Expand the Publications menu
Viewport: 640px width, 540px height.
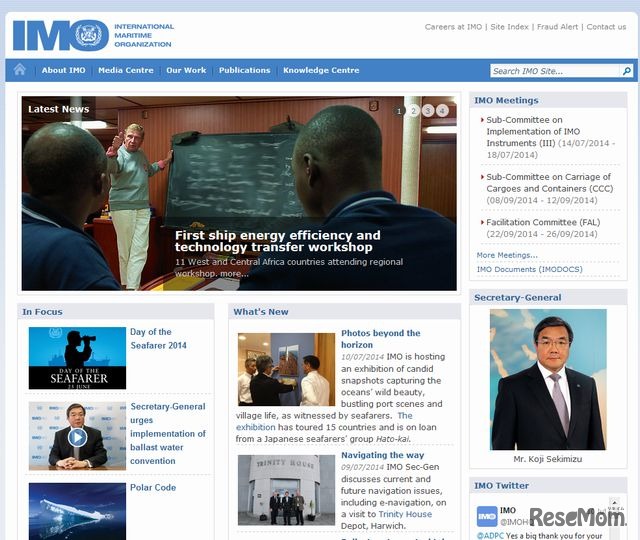pos(244,71)
